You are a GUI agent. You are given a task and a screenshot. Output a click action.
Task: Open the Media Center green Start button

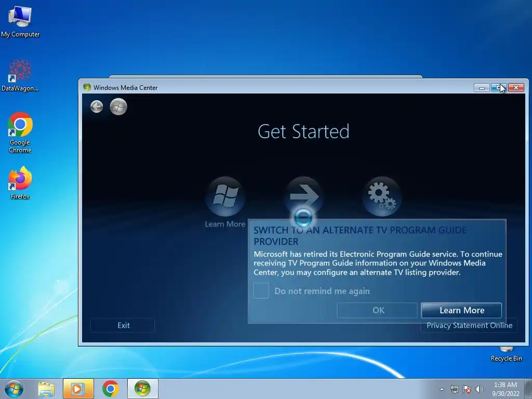click(118, 107)
